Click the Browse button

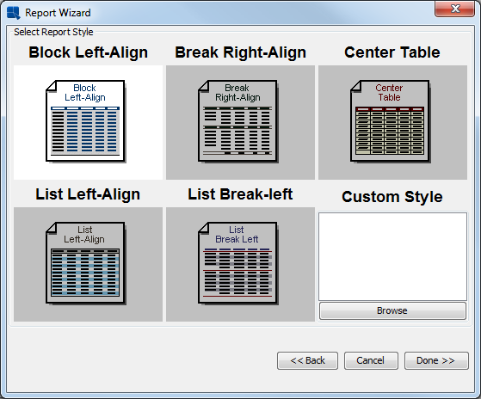coord(392,311)
